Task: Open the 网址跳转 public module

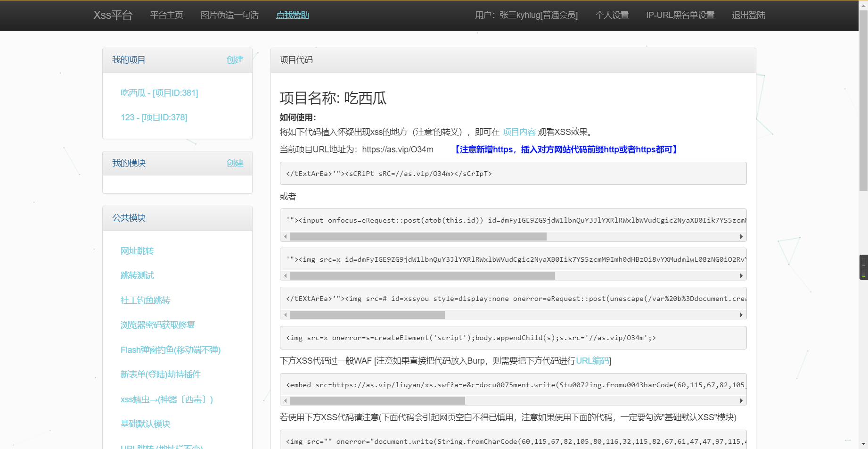Action: pyautogui.click(x=137, y=251)
